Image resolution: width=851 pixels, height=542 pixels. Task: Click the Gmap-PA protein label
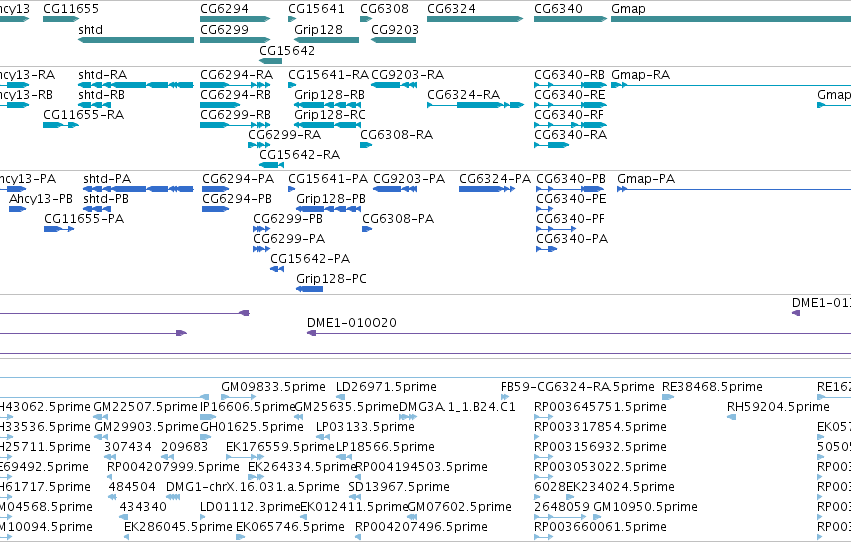point(646,178)
